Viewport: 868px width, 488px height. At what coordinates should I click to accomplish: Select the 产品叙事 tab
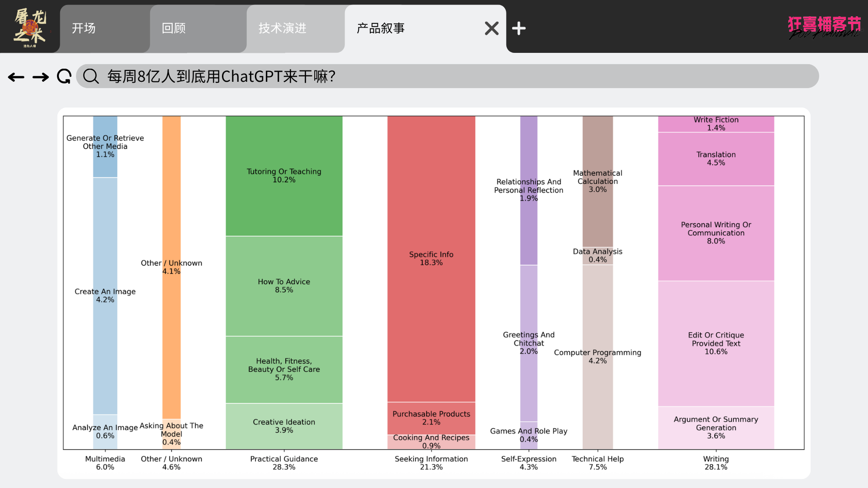click(381, 28)
